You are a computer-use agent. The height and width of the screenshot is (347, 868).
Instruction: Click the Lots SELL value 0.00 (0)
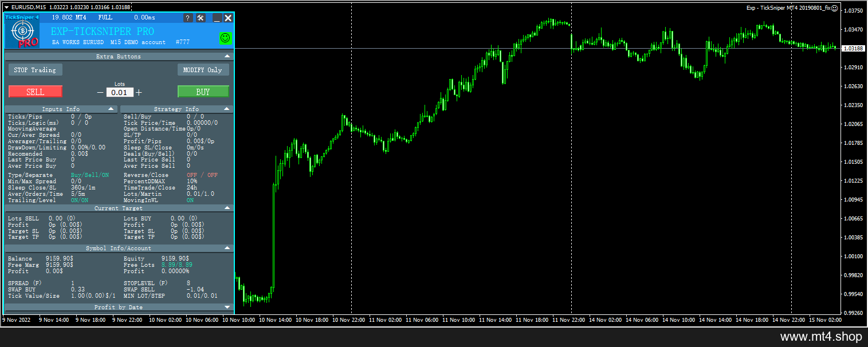[62, 219]
